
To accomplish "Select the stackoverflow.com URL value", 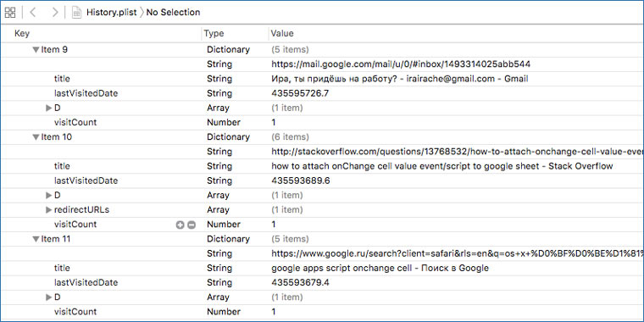I will [458, 152].
